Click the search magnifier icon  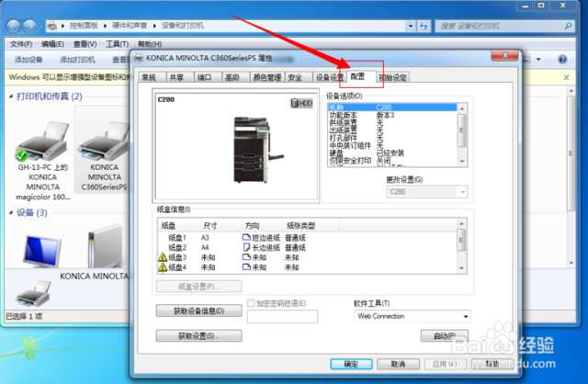568,26
